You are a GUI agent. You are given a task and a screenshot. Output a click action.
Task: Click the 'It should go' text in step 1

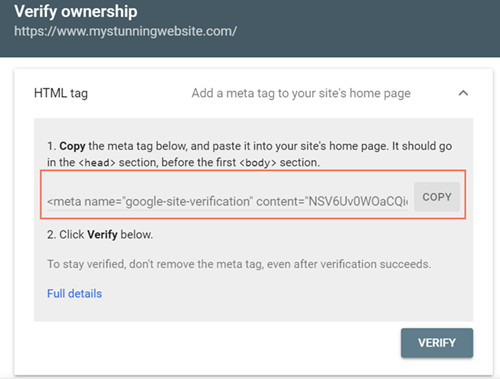pos(422,146)
